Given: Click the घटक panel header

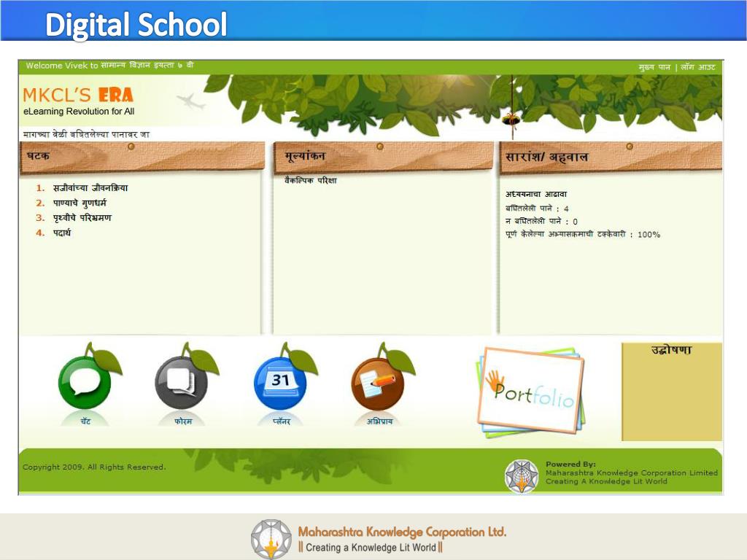Looking at the screenshot, I should tap(142, 156).
